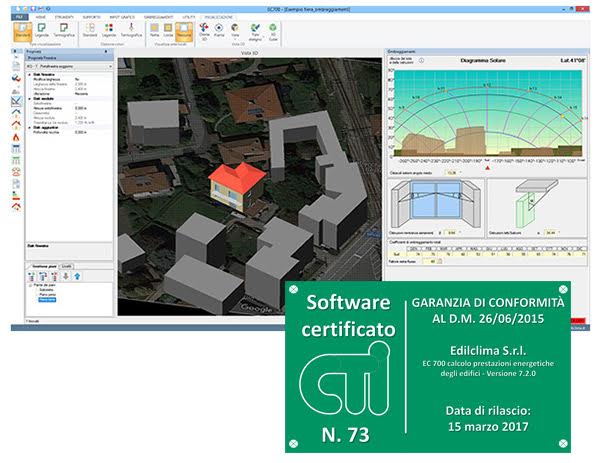Click the bottom red house icon in sidebar

[x=16, y=207]
